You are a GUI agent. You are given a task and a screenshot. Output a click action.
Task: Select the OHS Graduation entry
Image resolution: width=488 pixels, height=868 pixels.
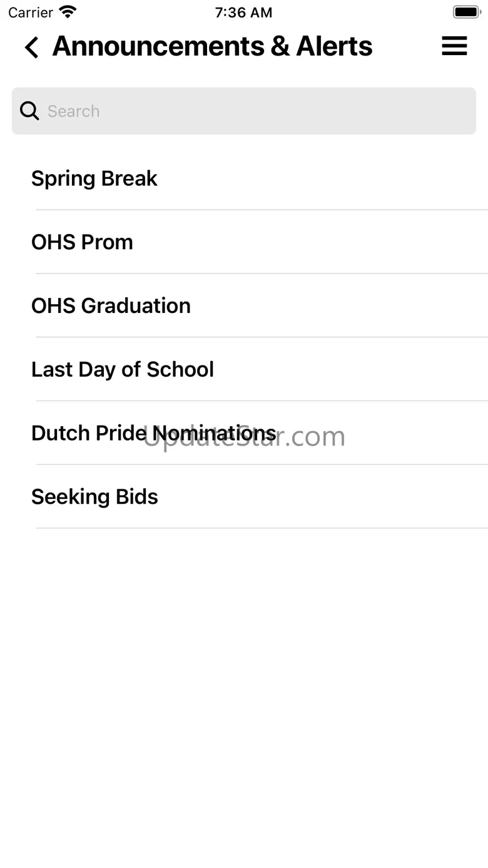point(244,306)
